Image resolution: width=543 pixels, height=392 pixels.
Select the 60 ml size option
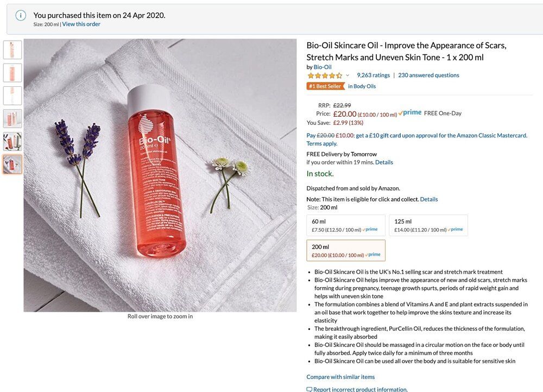click(x=346, y=225)
